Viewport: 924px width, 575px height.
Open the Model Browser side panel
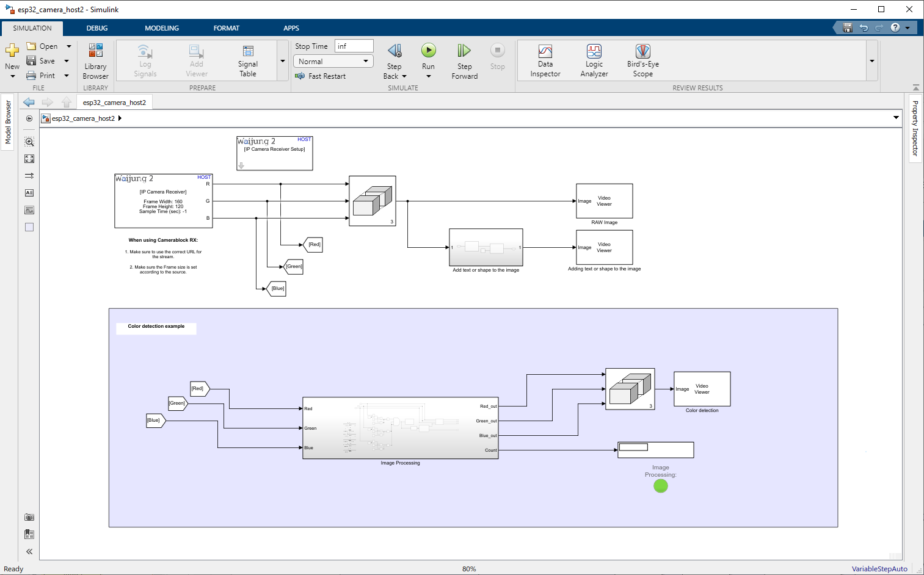point(8,123)
